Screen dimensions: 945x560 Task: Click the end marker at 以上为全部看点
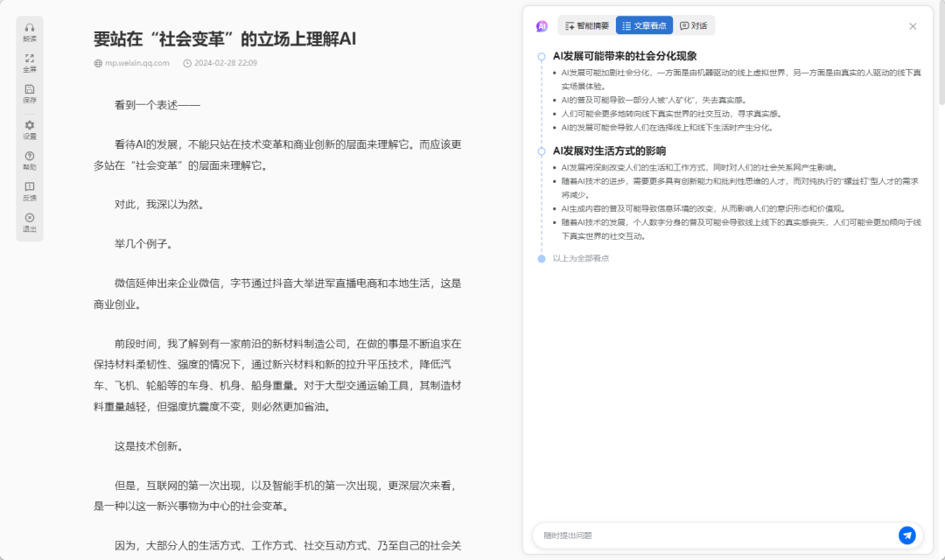pos(542,258)
